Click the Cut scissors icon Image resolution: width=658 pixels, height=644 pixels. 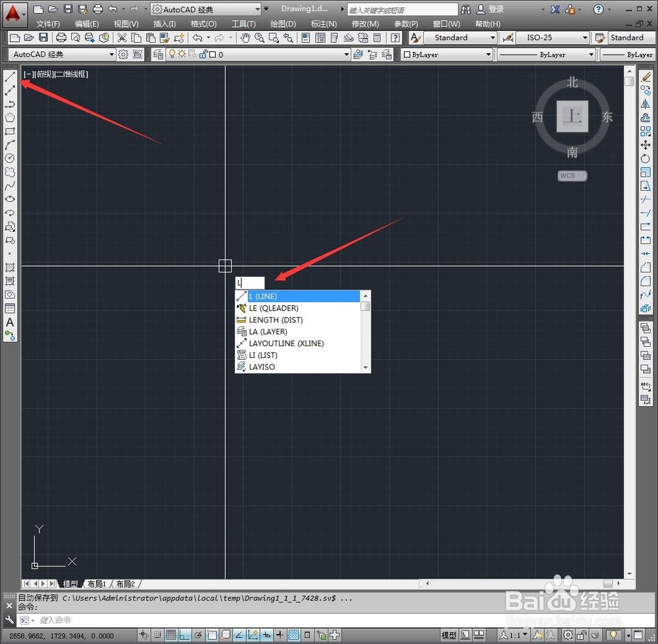click(122, 38)
